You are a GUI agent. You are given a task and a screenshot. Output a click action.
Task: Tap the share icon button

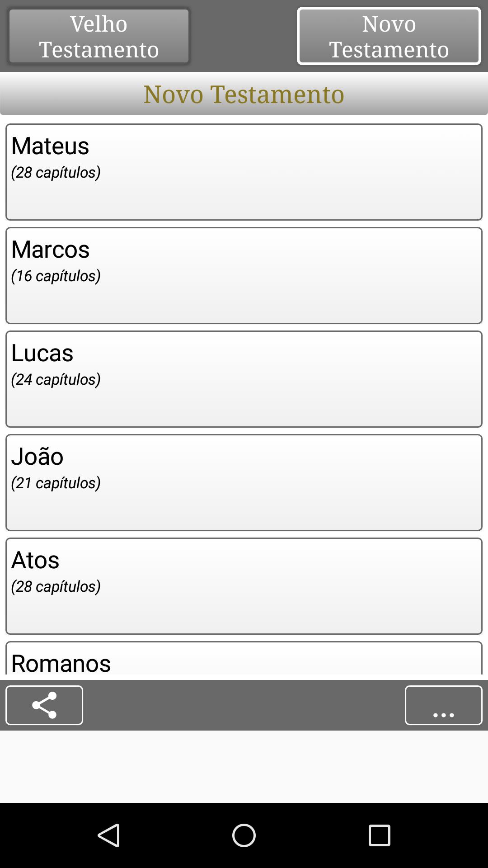(44, 705)
